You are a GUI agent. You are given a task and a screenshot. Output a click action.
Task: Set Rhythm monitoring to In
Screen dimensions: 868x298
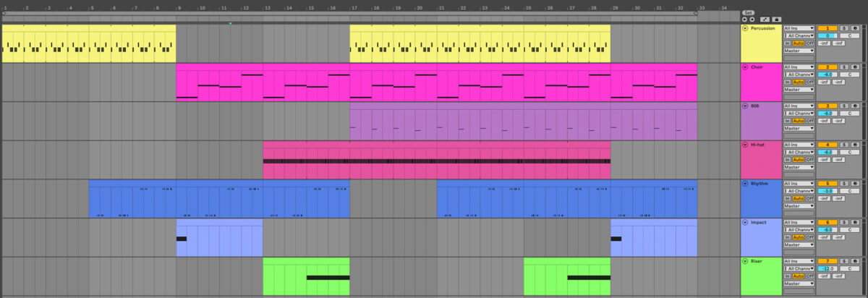point(788,199)
